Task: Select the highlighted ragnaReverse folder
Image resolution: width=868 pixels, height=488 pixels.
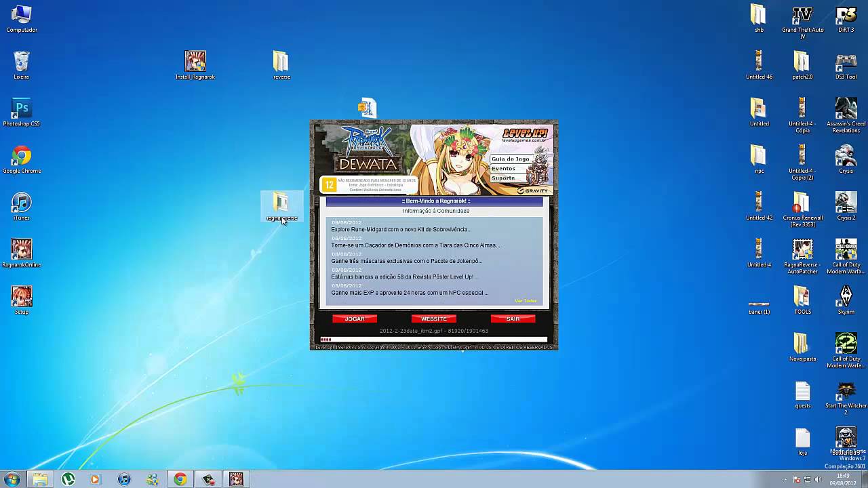Action: (x=281, y=207)
